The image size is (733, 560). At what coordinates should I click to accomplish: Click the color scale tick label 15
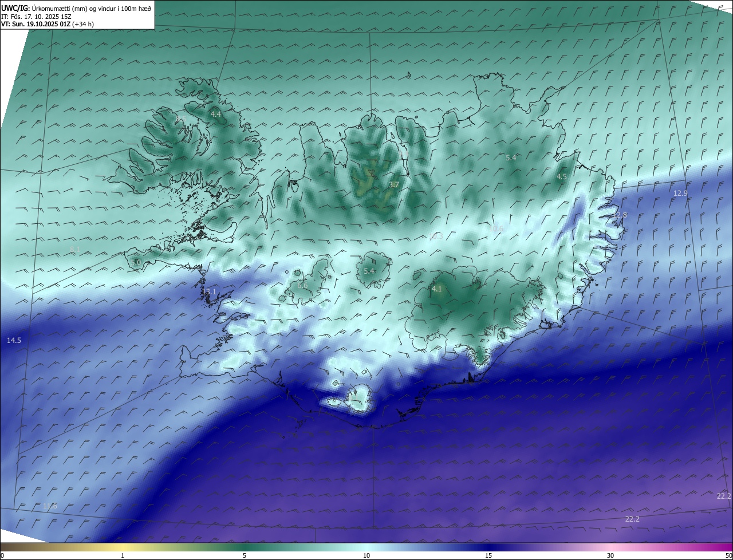(x=488, y=555)
